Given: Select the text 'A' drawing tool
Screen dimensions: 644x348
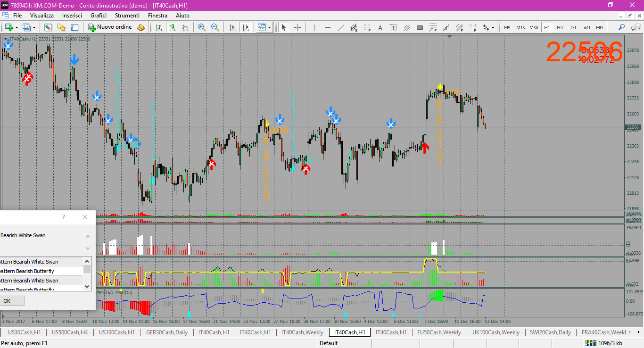Looking at the screenshot, I should tap(380, 27).
